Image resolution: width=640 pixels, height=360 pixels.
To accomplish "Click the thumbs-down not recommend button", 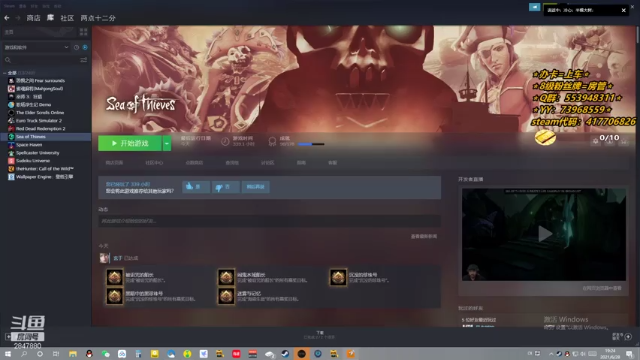I will pos(225,187).
